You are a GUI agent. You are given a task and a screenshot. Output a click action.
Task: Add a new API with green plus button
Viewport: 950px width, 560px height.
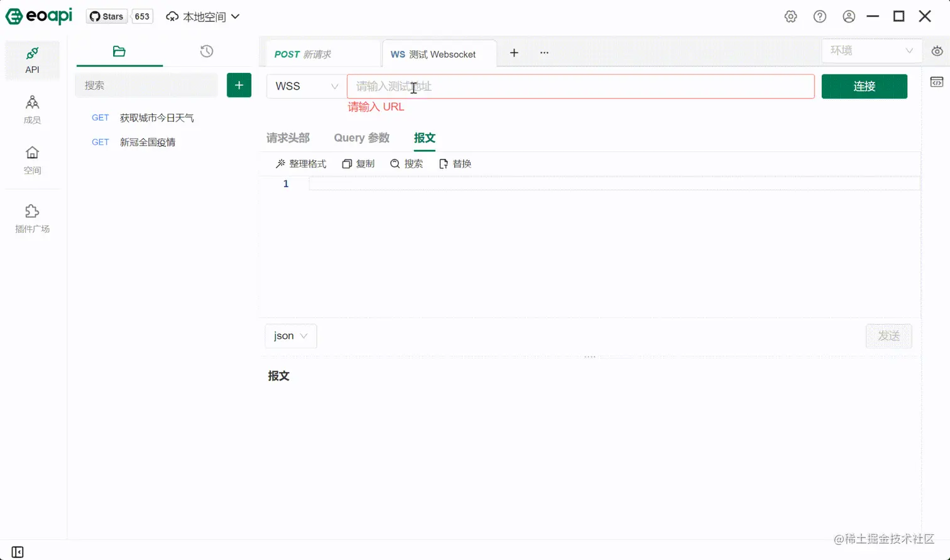point(239,85)
